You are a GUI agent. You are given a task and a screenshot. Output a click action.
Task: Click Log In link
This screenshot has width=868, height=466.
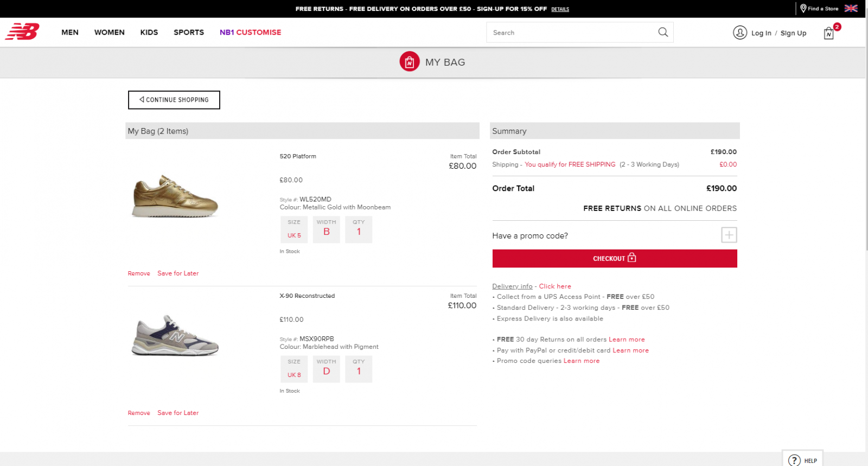point(761,33)
